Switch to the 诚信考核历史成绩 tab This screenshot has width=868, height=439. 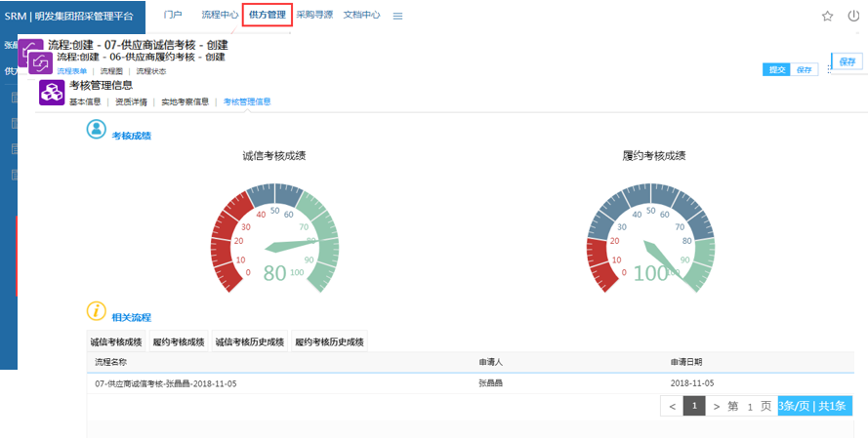click(x=249, y=342)
